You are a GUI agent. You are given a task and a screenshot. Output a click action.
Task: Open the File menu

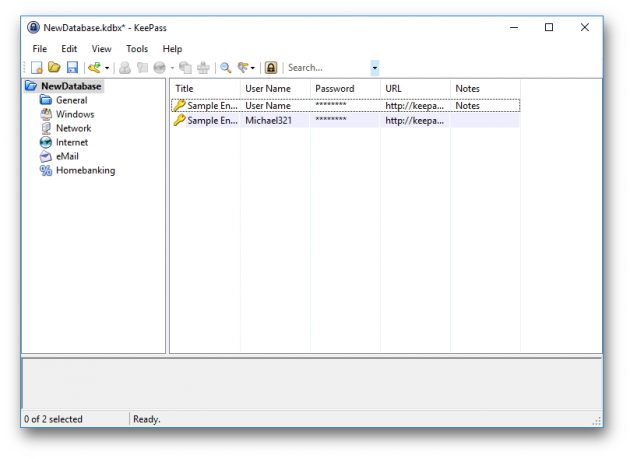coord(39,49)
